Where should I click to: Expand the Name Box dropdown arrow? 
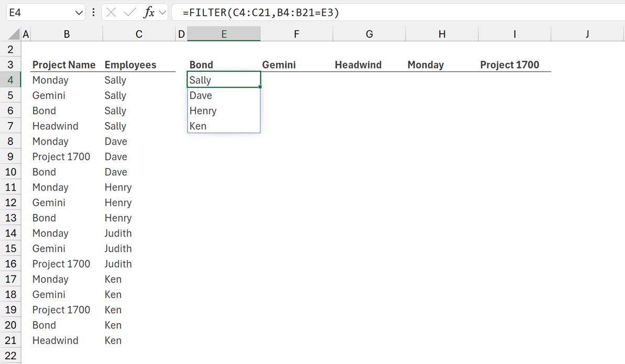click(79, 13)
